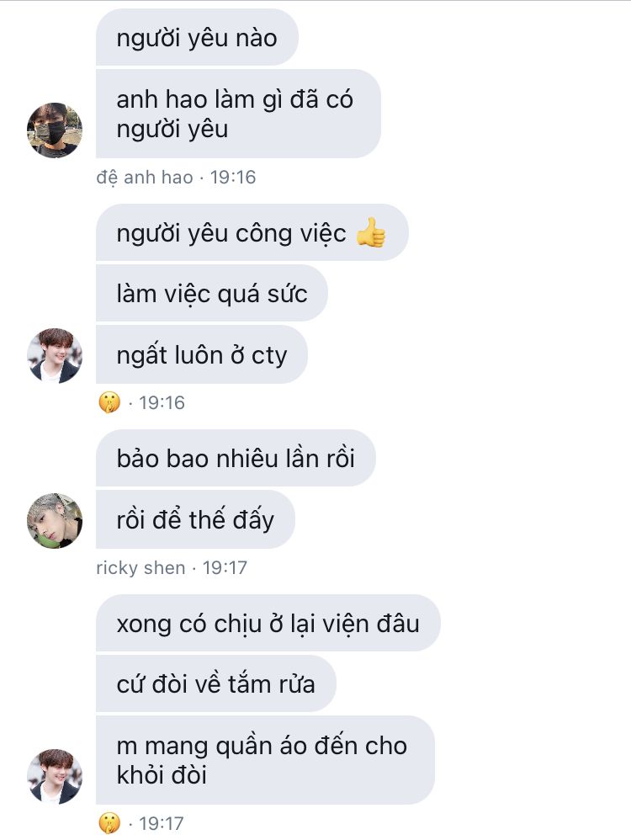631x840 pixels.
Task: Tap the 'cứ đòi về tắm rửa' message
Action: click(x=216, y=683)
